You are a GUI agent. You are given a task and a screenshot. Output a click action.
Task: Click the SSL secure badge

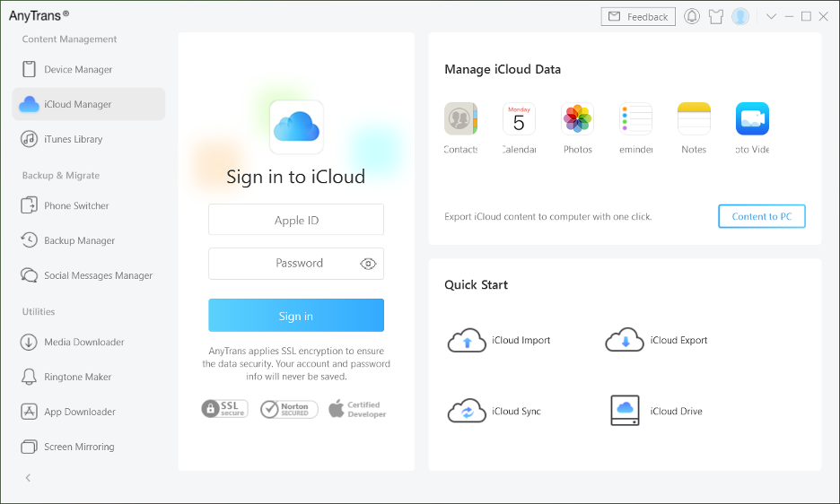click(225, 409)
